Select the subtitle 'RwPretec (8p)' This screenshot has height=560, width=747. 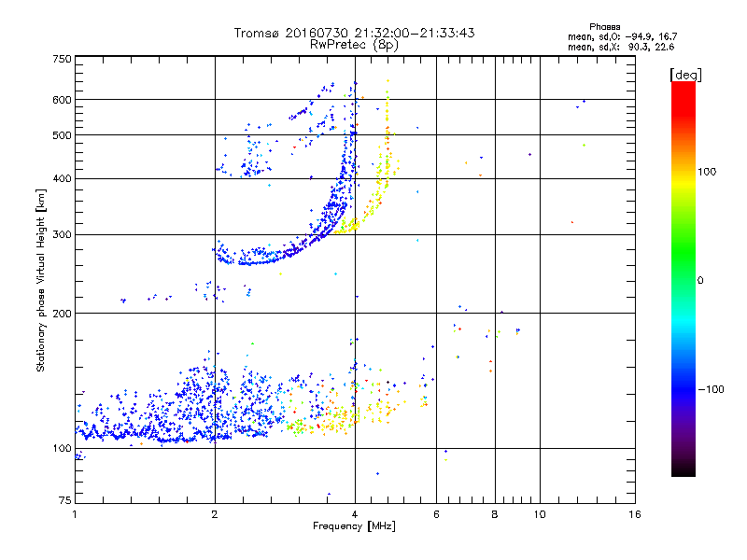pos(354,45)
